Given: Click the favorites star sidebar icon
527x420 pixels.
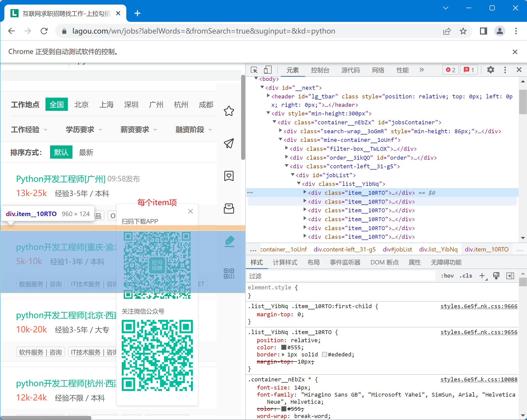Looking at the screenshot, I should (229, 111).
